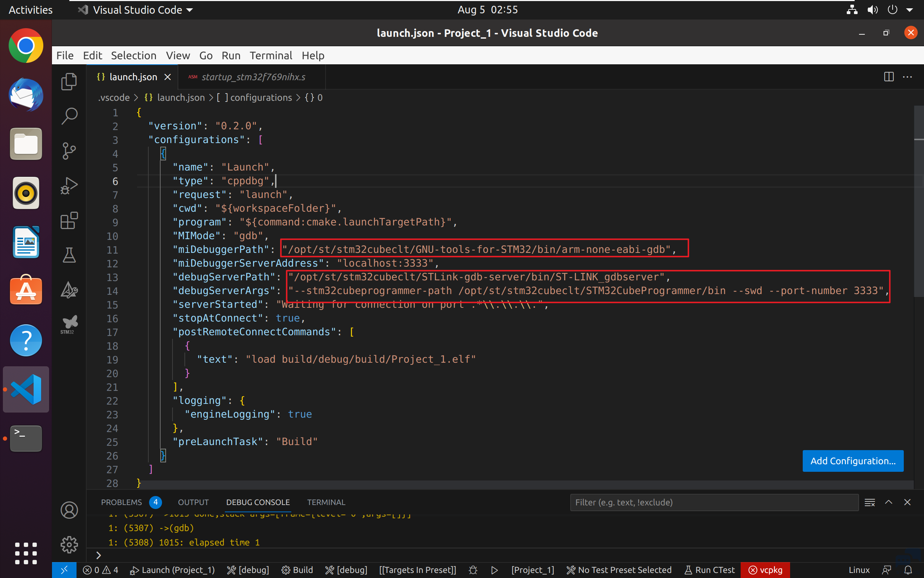Split the editor to the right

889,77
